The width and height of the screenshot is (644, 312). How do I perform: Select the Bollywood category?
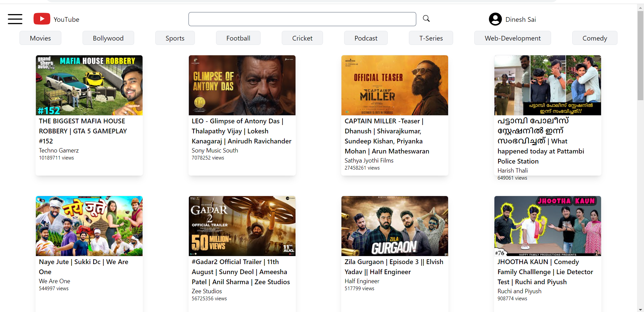click(108, 38)
